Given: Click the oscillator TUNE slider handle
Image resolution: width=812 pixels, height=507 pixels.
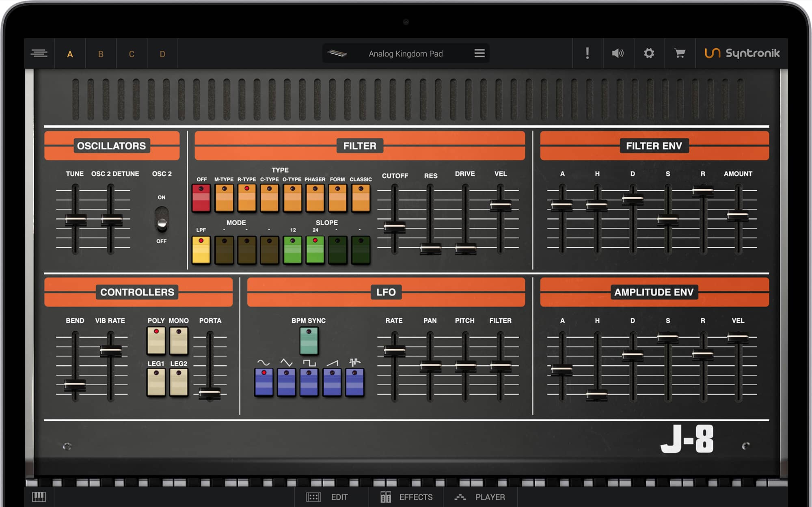Looking at the screenshot, I should click(76, 220).
